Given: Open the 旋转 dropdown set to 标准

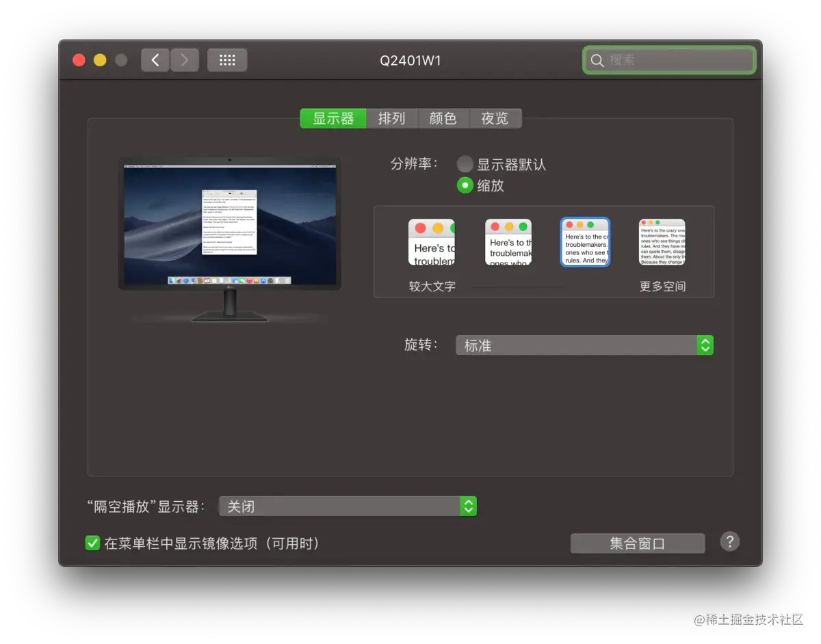Looking at the screenshot, I should [x=585, y=345].
